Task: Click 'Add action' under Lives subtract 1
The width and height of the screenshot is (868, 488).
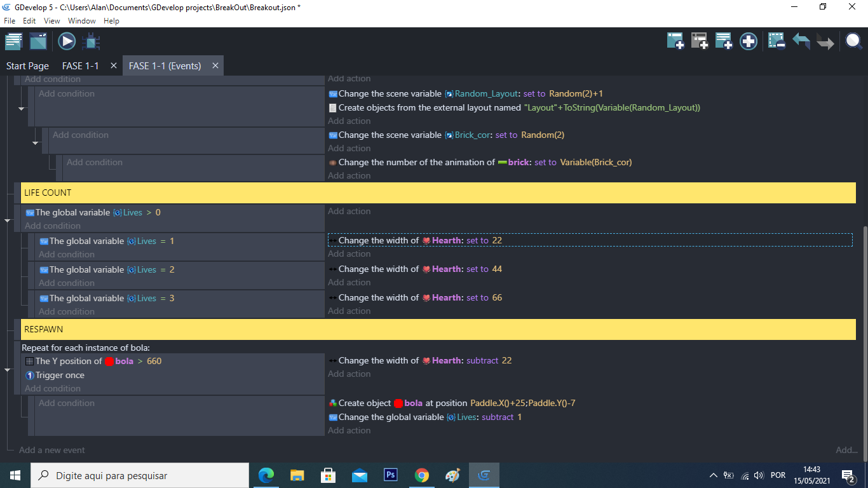Action: 349,430
